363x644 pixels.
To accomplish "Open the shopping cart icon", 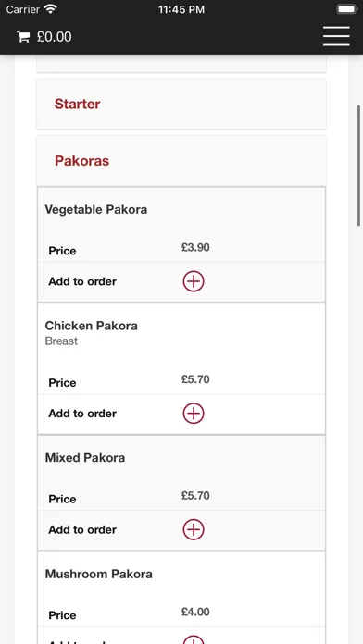I will click(x=23, y=37).
